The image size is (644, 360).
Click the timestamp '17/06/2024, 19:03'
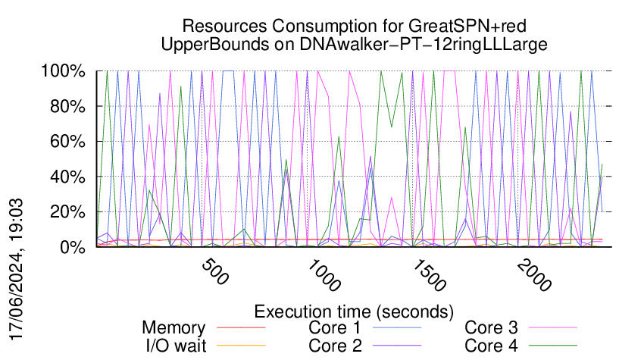[x=17, y=269]
